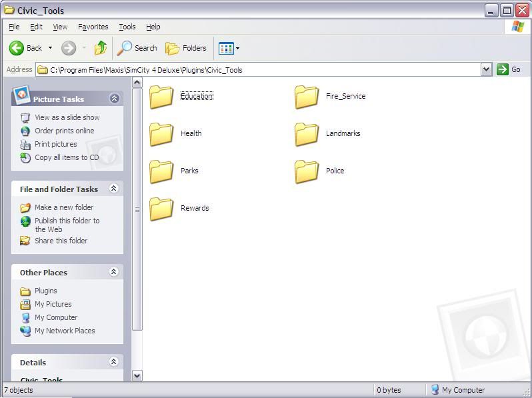Click inside the Address path field
The image size is (532, 398).
(x=259, y=70)
